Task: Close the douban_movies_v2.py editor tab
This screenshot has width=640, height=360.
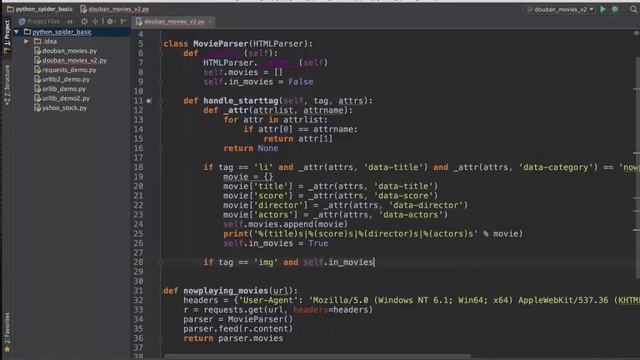Action: pos(210,22)
